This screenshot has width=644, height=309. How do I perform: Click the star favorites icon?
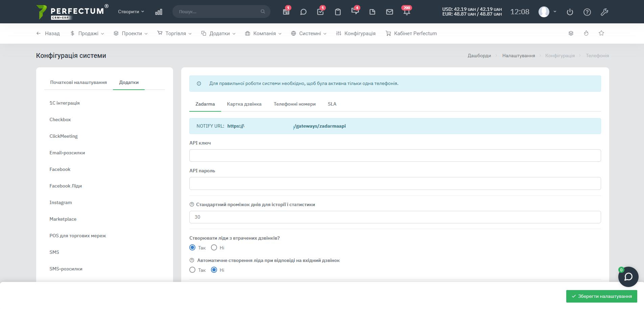601,33
